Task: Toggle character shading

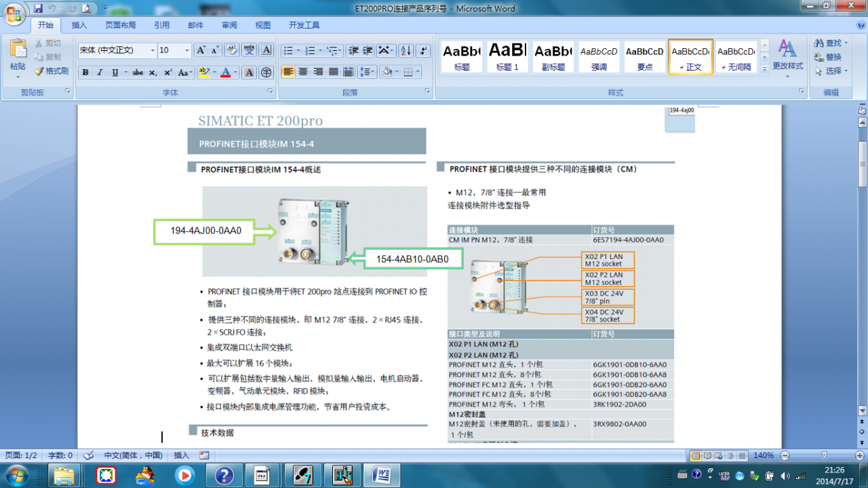Action: [x=250, y=72]
